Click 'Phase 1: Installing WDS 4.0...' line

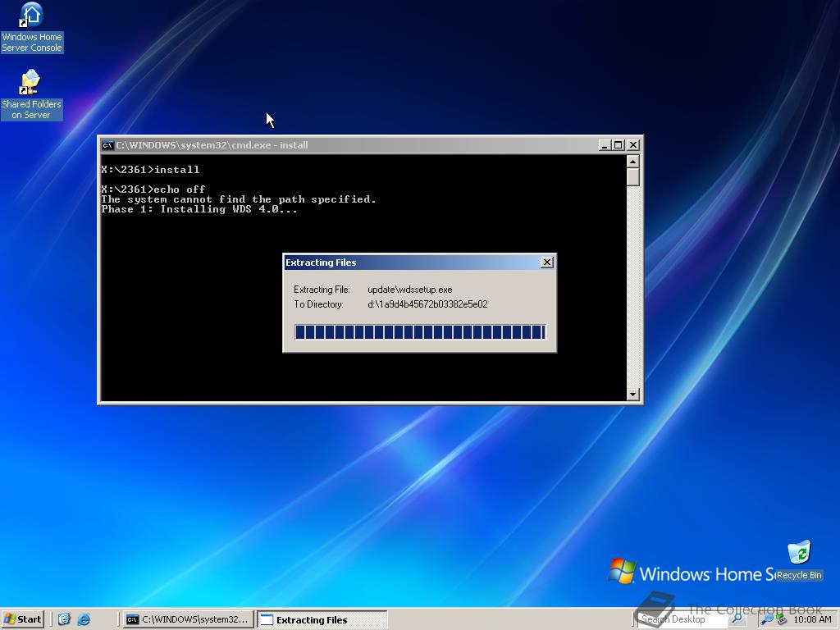[199, 209]
